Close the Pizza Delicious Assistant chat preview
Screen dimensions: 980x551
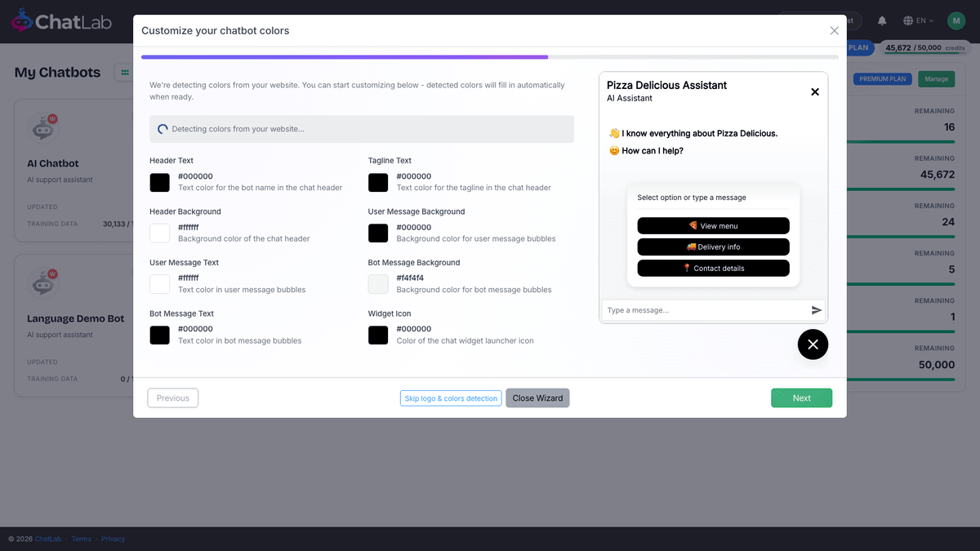coord(814,91)
